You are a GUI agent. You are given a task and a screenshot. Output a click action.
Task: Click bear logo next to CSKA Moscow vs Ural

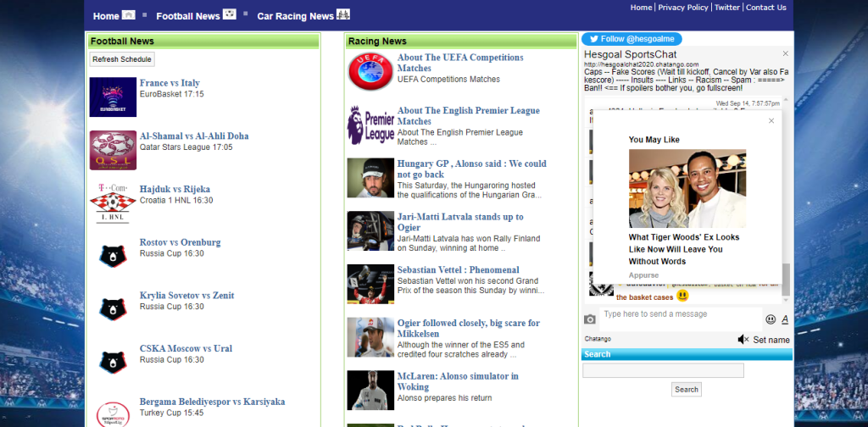[x=113, y=363]
